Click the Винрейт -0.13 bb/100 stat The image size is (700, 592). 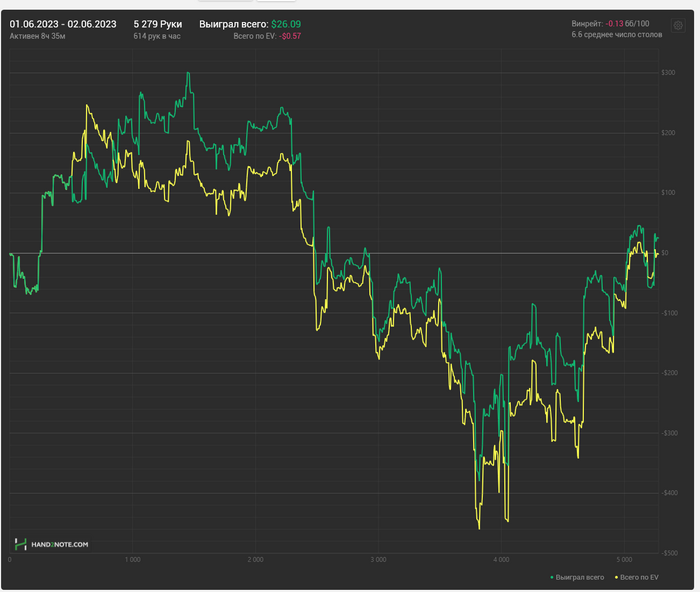click(610, 24)
